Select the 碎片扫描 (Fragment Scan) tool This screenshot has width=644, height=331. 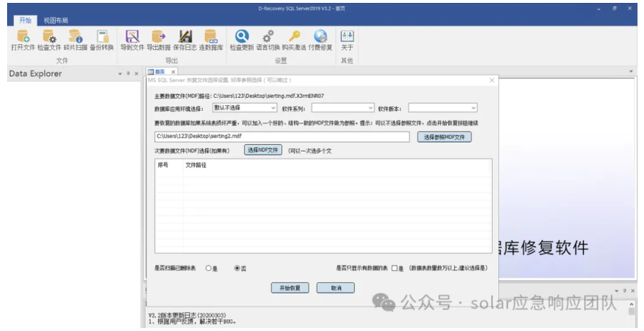click(75, 39)
